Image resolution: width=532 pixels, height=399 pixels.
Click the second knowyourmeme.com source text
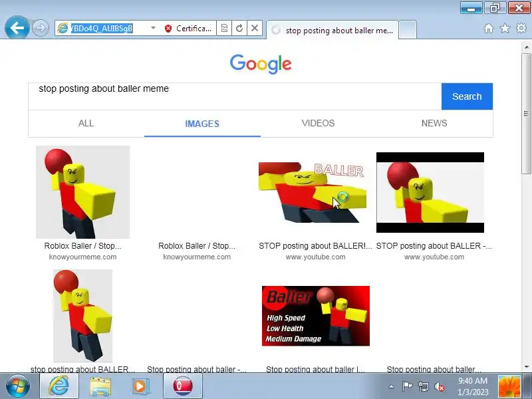(197, 257)
